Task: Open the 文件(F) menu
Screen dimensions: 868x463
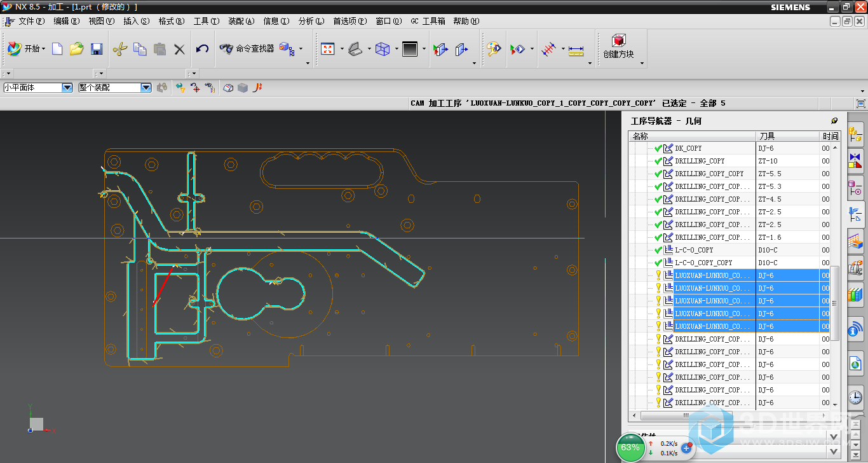Action: [31, 21]
